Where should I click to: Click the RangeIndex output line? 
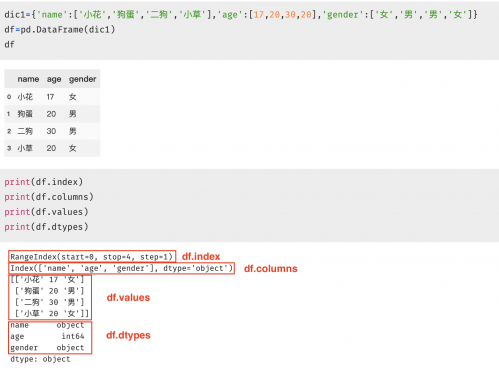click(92, 257)
